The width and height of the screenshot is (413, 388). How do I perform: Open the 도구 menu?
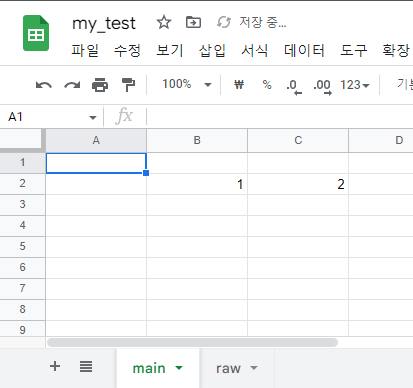click(353, 51)
